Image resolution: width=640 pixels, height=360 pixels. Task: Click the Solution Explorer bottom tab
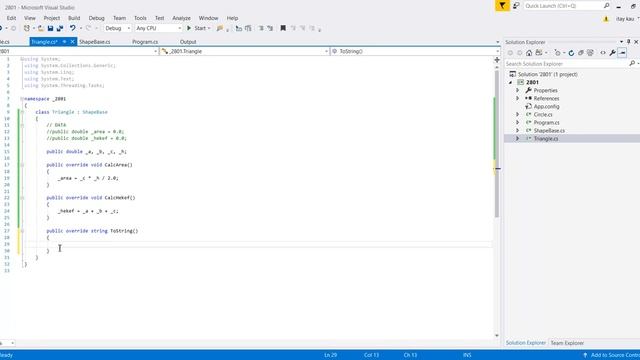(x=526, y=343)
